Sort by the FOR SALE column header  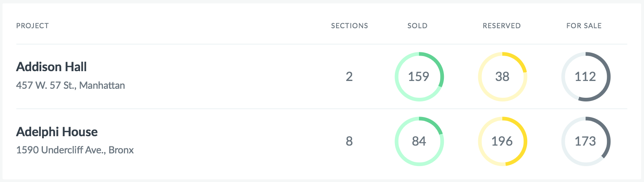(584, 26)
